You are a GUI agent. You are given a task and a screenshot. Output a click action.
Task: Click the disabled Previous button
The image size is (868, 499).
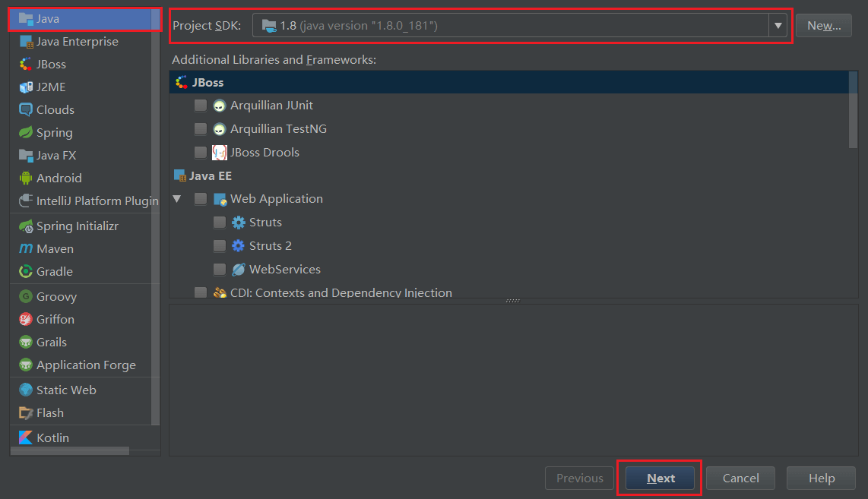(580, 478)
